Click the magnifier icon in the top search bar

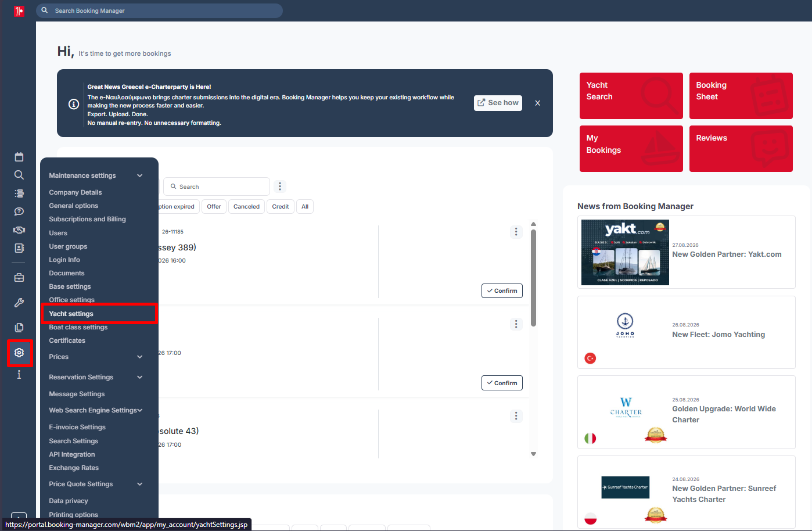point(45,10)
